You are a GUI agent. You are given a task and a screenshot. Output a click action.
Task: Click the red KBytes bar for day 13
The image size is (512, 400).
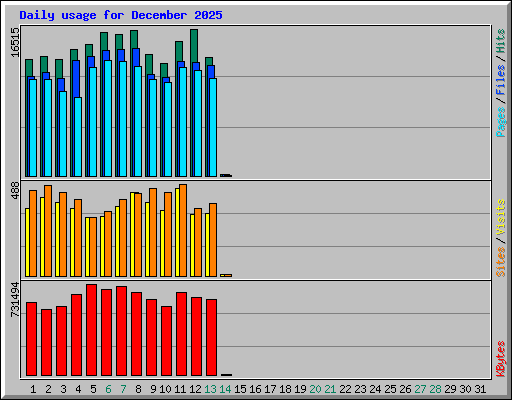tap(212, 338)
